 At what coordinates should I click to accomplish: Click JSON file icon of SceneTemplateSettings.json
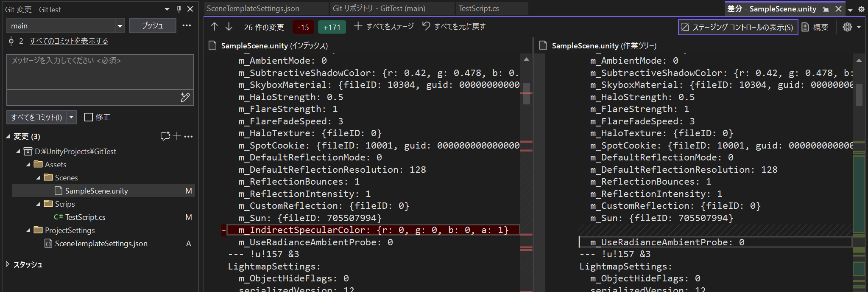click(x=48, y=244)
